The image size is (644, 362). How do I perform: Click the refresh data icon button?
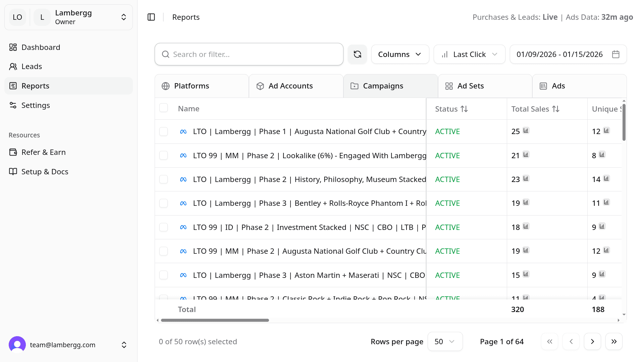click(357, 54)
